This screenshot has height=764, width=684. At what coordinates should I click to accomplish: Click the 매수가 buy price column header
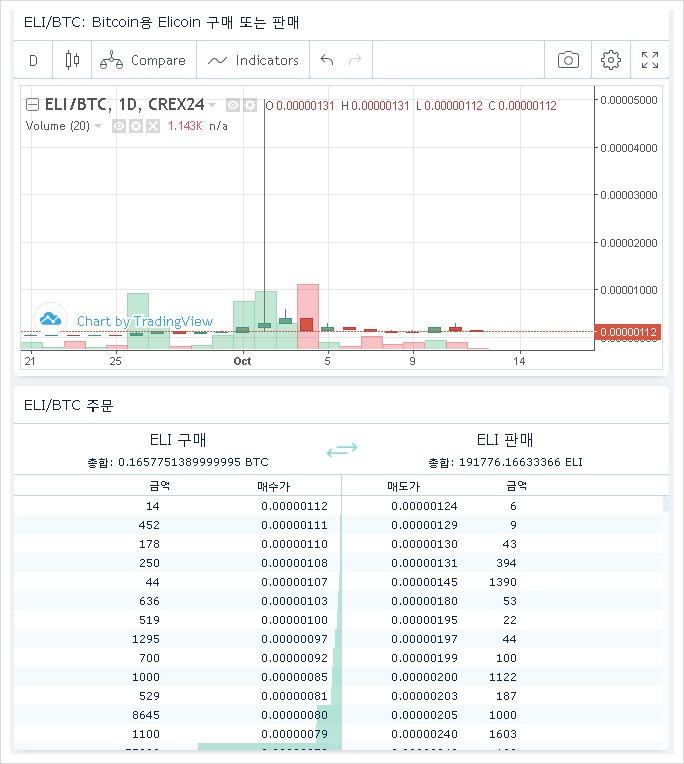(x=273, y=486)
